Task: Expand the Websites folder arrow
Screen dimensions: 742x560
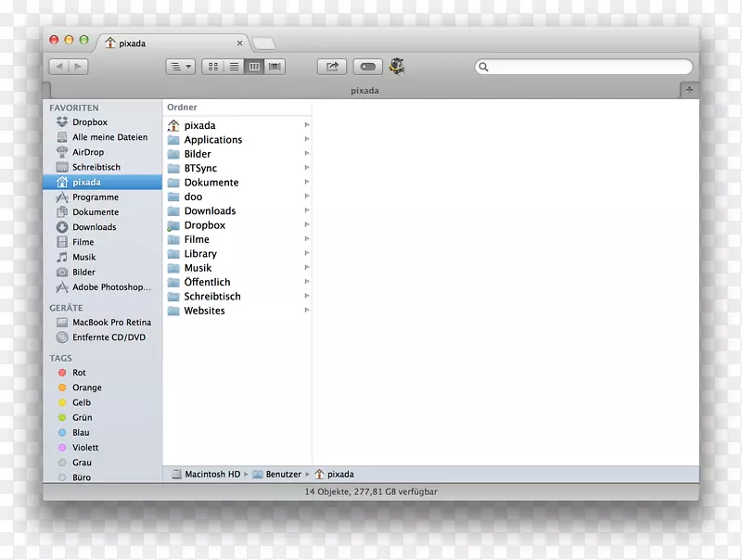Action: tap(306, 311)
